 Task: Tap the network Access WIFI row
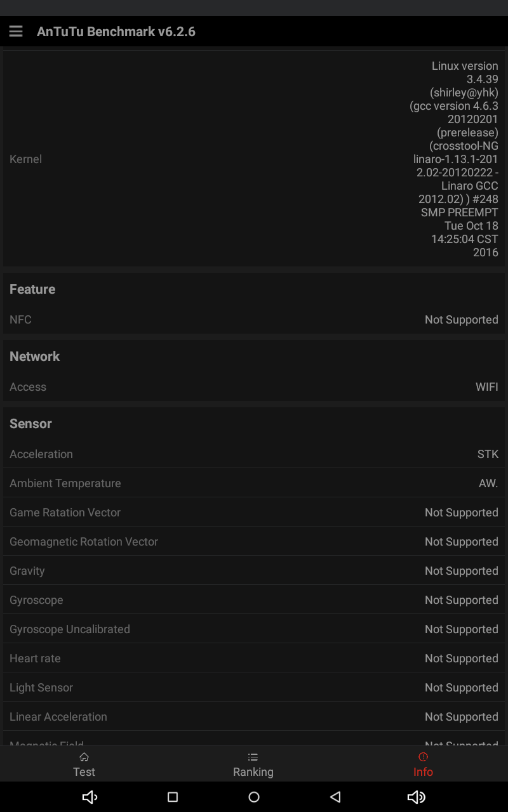[254, 387]
